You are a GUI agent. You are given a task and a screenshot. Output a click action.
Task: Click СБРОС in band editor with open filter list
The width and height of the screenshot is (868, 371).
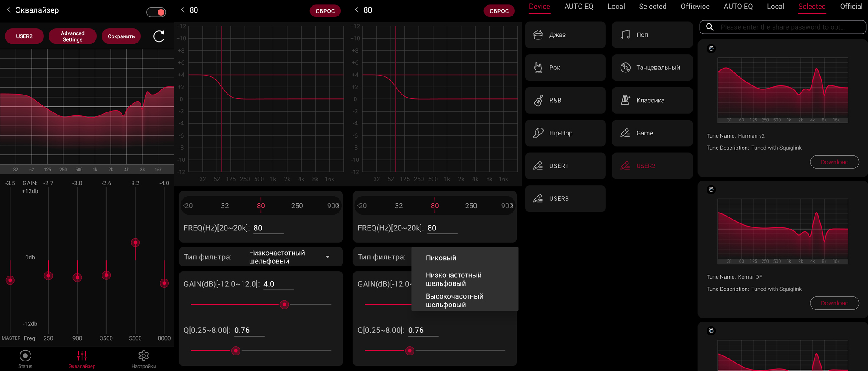(499, 11)
